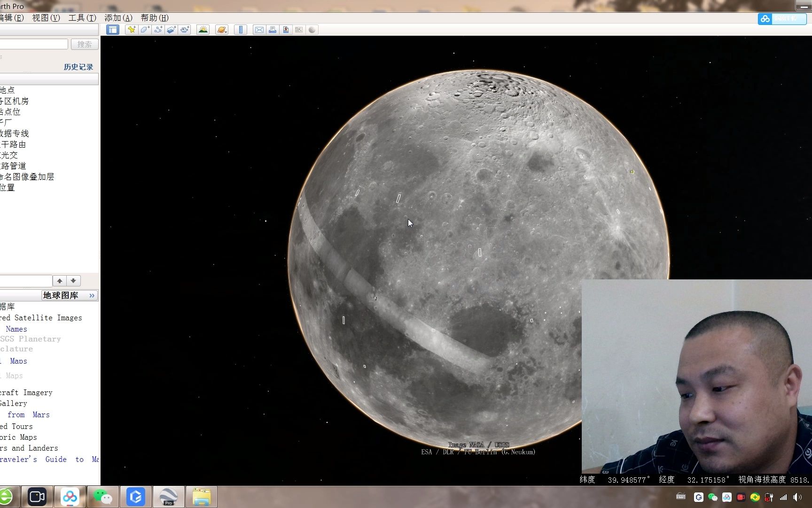The width and height of the screenshot is (812, 508).
Task: Click the Baidu cloud widget at top right
Action: pos(782,19)
